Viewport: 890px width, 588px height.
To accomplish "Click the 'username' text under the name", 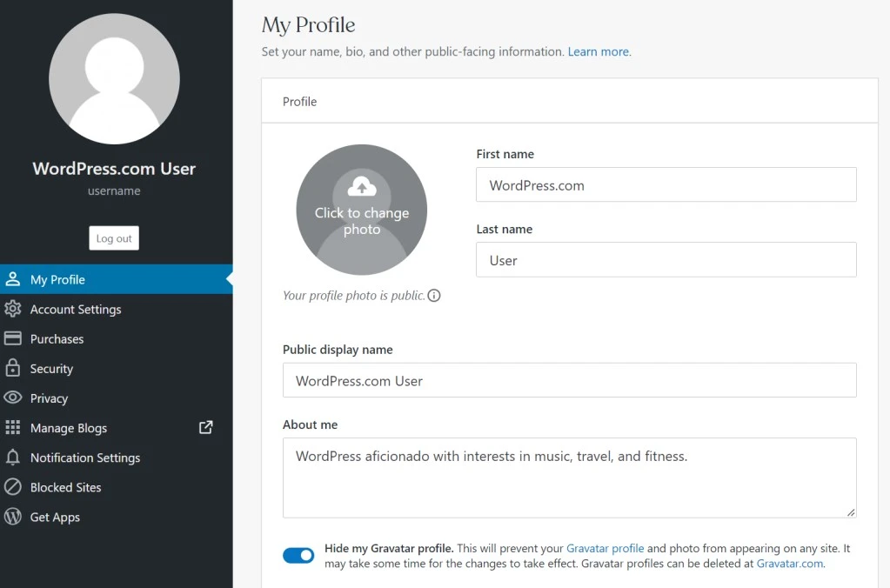I will tap(114, 190).
